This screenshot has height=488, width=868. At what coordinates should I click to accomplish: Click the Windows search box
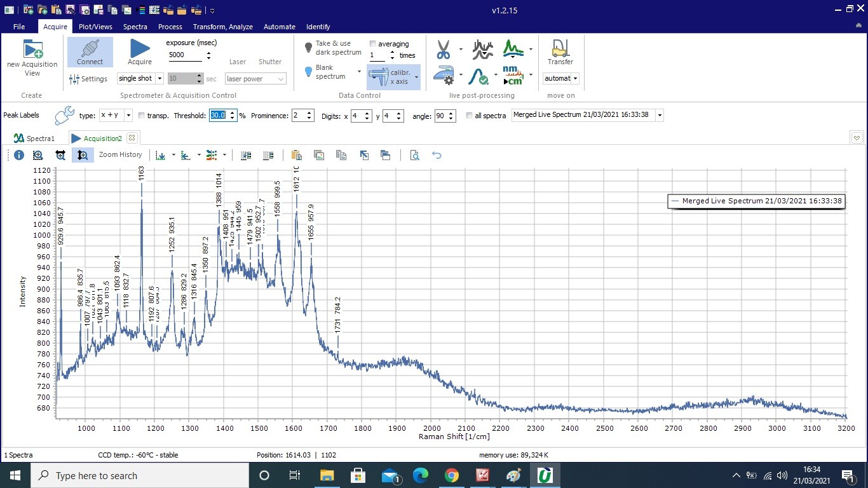139,475
